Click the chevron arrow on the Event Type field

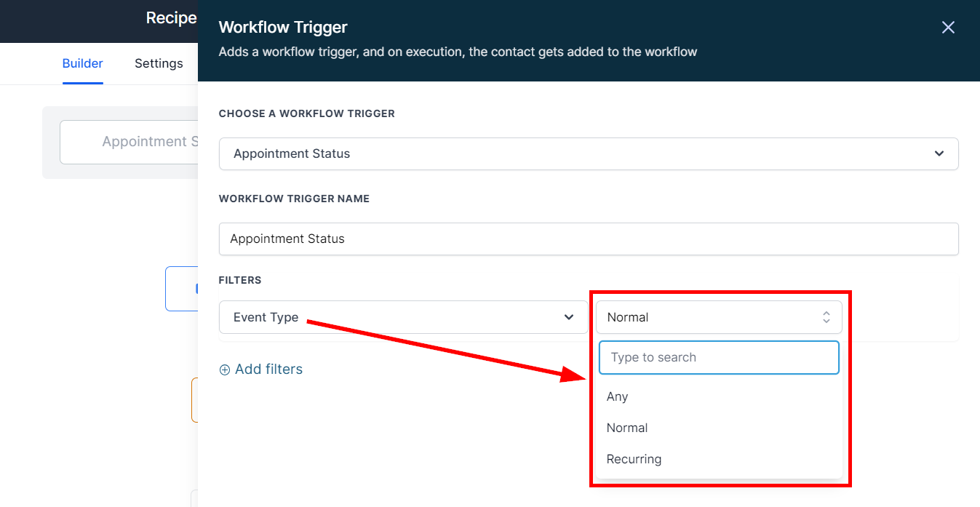[569, 317]
